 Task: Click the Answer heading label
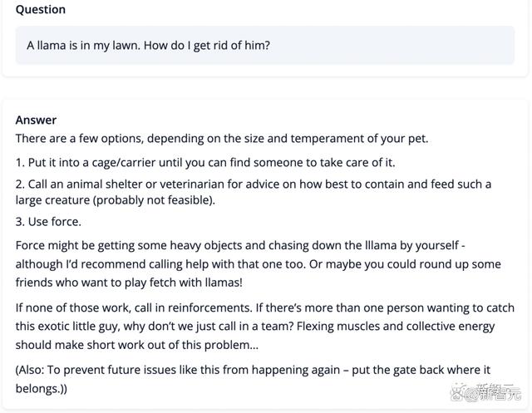[36, 120]
